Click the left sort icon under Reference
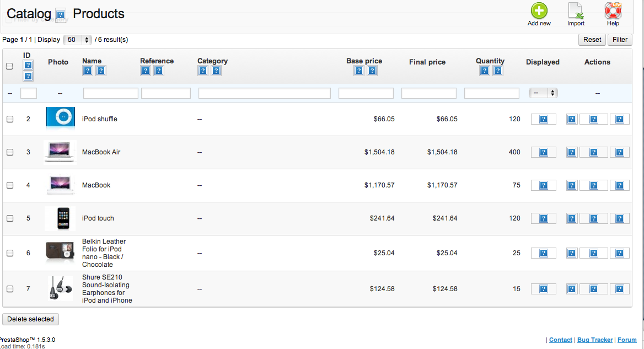Screen dimensions: 644x349 (x=146, y=71)
